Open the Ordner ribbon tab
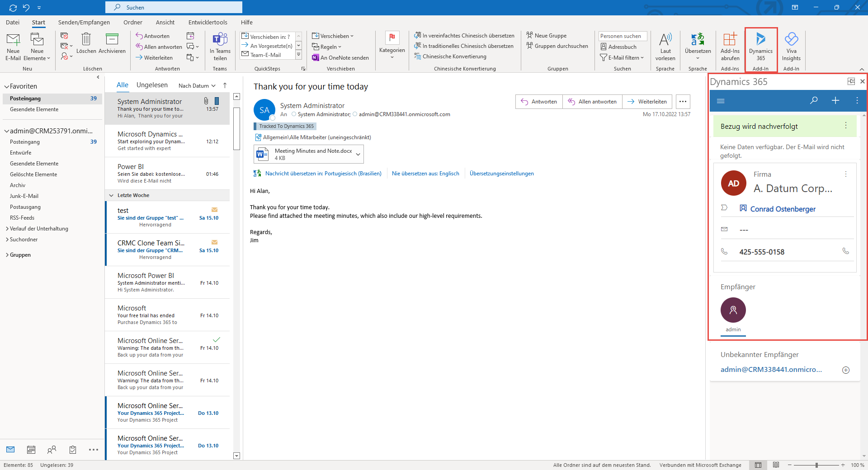This screenshot has width=868, height=470. coord(133,22)
